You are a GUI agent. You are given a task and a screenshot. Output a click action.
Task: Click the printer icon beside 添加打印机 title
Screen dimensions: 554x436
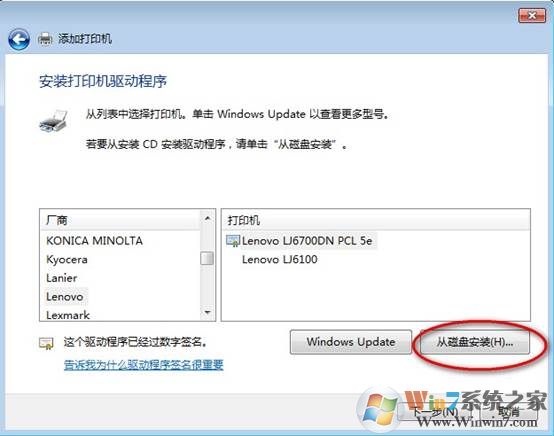pos(45,39)
